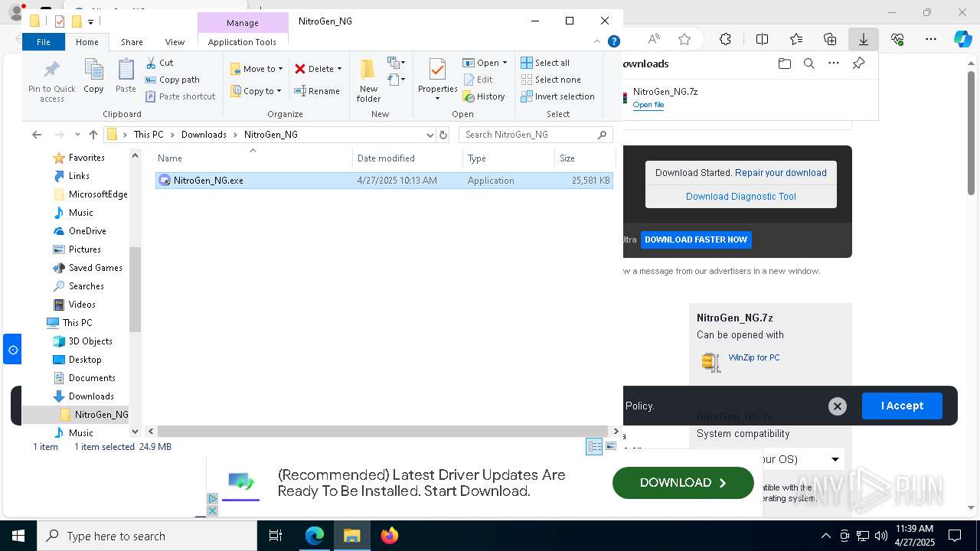Click Select all in ribbon

click(545, 63)
